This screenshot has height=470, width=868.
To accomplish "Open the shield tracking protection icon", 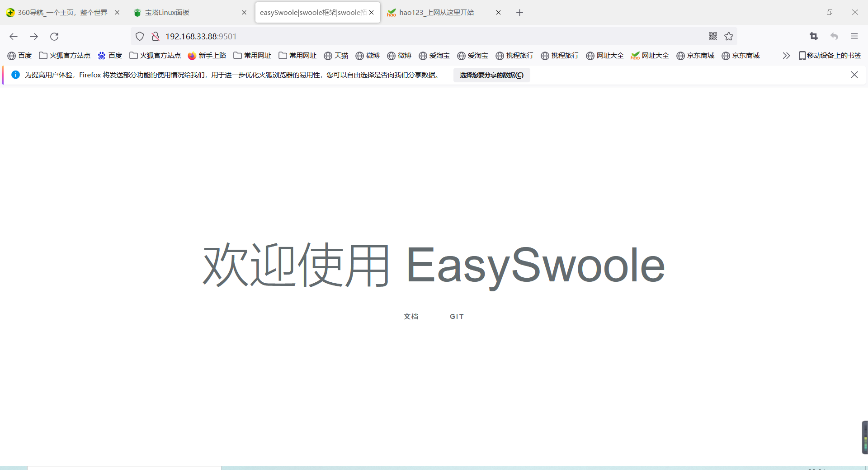I will [140, 37].
